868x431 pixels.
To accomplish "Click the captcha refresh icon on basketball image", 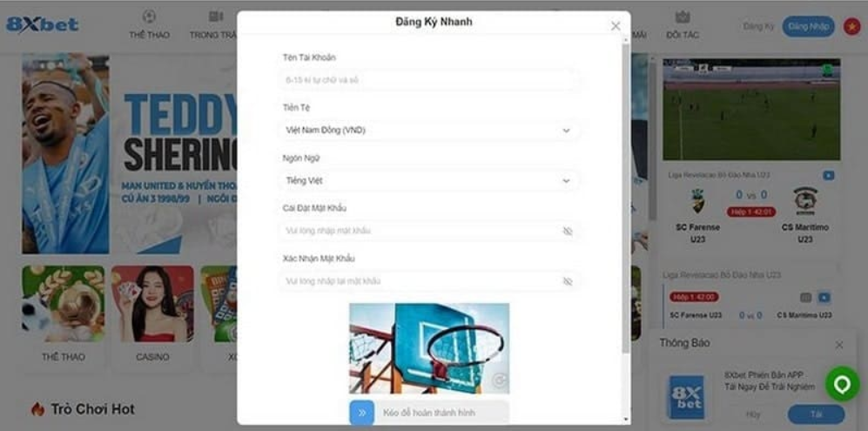I will click(500, 380).
